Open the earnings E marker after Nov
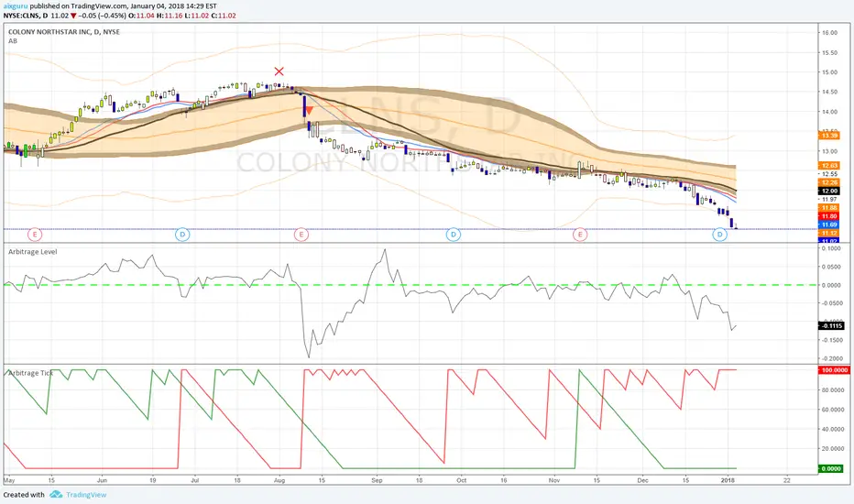This screenshot has height=504, width=854. click(580, 235)
